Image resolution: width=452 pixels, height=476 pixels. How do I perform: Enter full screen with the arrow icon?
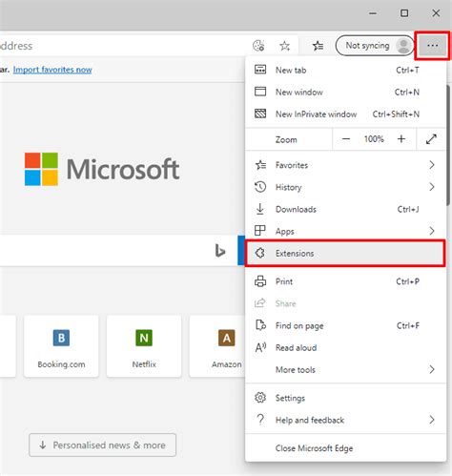click(431, 139)
